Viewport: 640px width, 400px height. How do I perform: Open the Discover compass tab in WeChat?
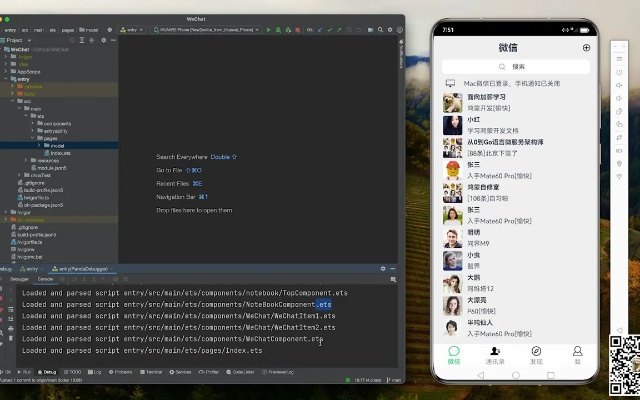coord(536,354)
